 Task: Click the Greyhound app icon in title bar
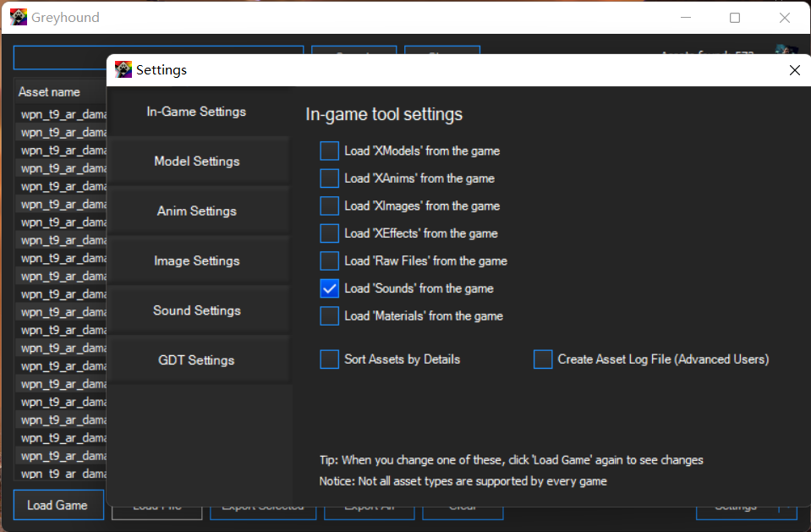19,17
